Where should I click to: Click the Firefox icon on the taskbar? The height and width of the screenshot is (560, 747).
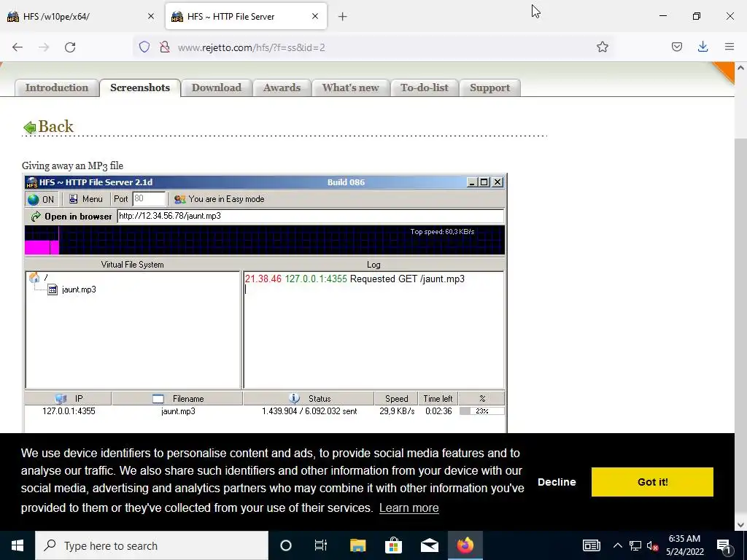[465, 545]
